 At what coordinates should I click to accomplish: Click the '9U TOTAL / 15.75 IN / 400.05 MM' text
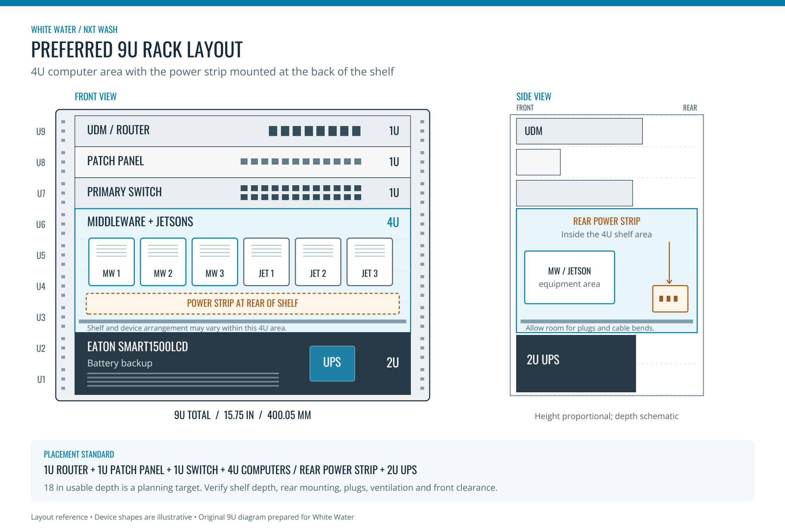tap(243, 415)
